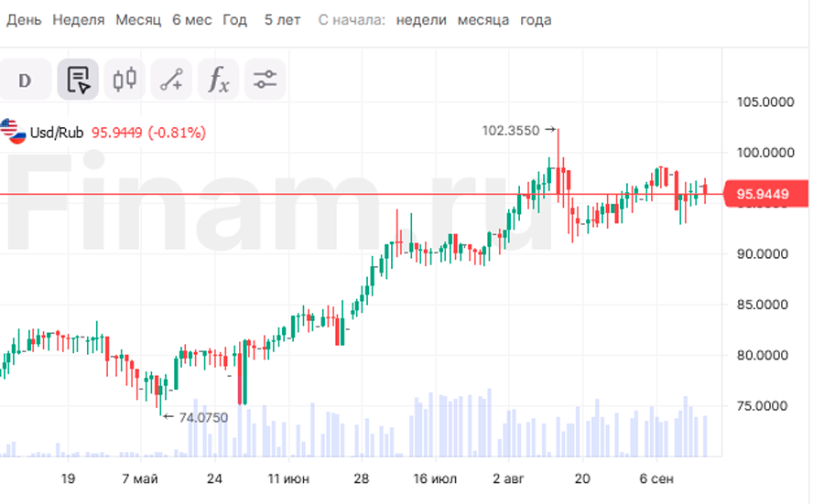Click the red 95.9449 current price tag

click(x=767, y=194)
